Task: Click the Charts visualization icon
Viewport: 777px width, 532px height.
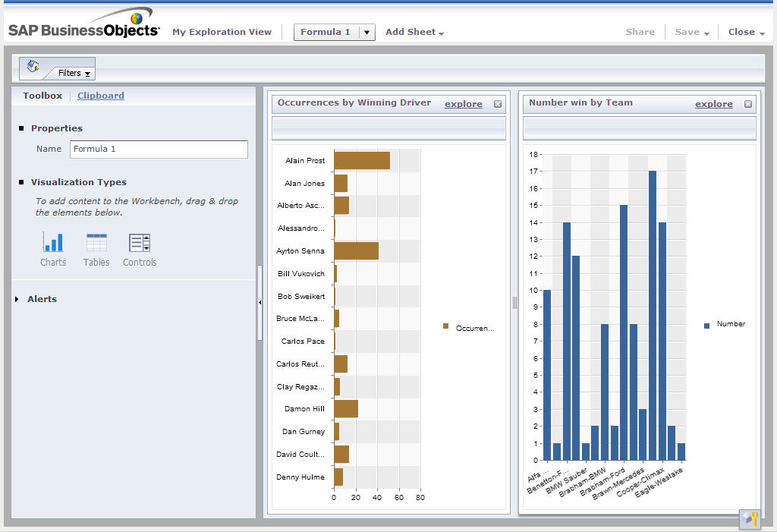Action: coord(53,243)
